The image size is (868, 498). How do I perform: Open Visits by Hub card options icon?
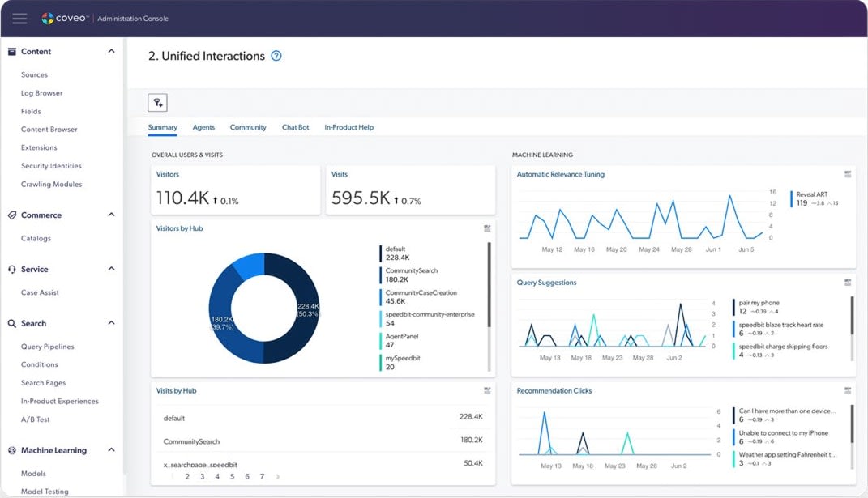[487, 390]
